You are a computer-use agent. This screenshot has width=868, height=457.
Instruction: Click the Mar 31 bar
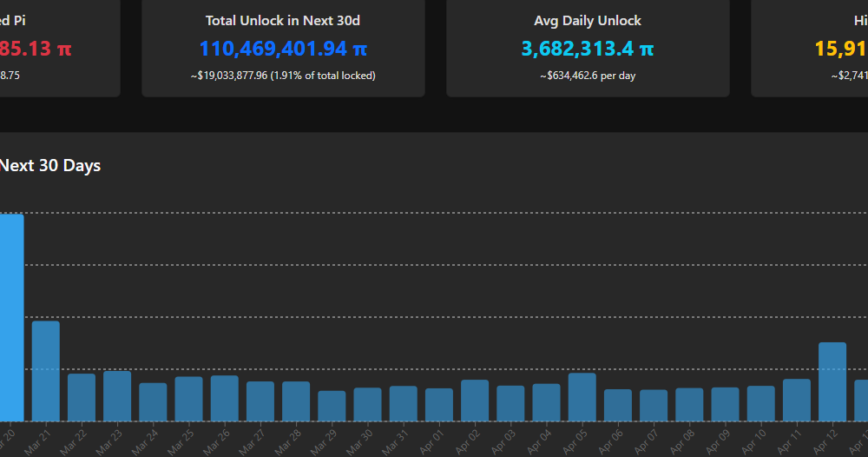(404, 403)
